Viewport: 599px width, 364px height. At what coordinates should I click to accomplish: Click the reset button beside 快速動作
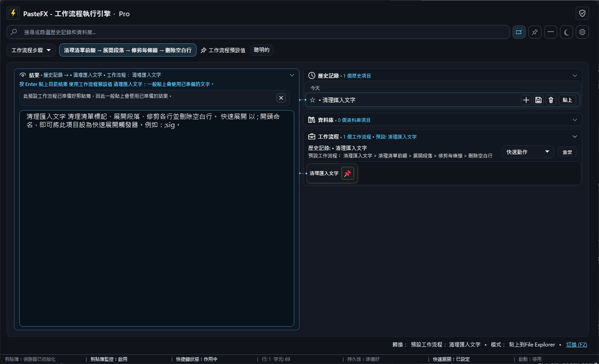coord(567,152)
